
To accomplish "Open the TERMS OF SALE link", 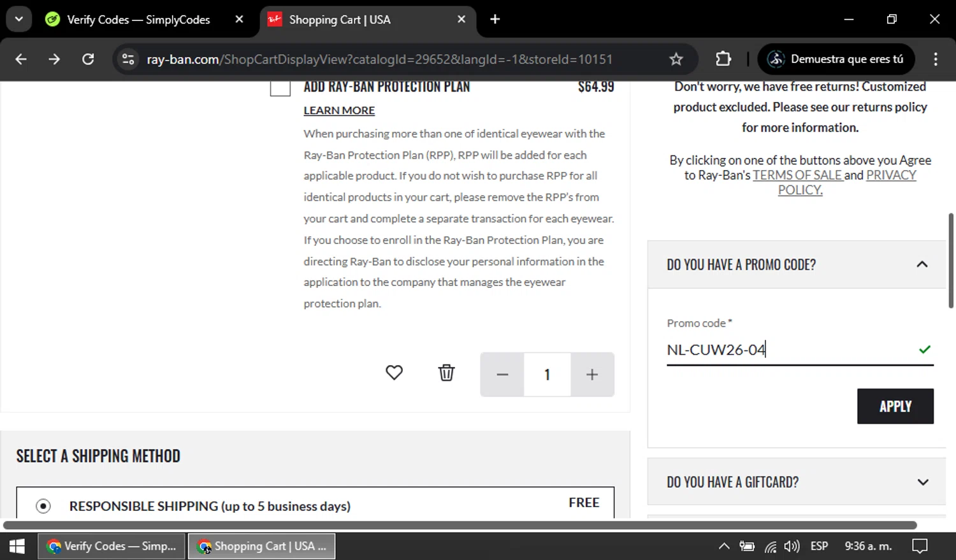I will pos(798,175).
